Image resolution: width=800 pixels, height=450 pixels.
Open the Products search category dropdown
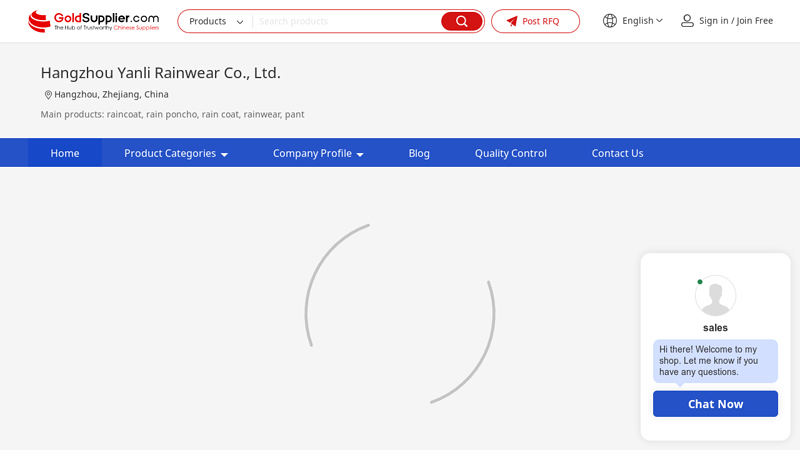coord(216,21)
